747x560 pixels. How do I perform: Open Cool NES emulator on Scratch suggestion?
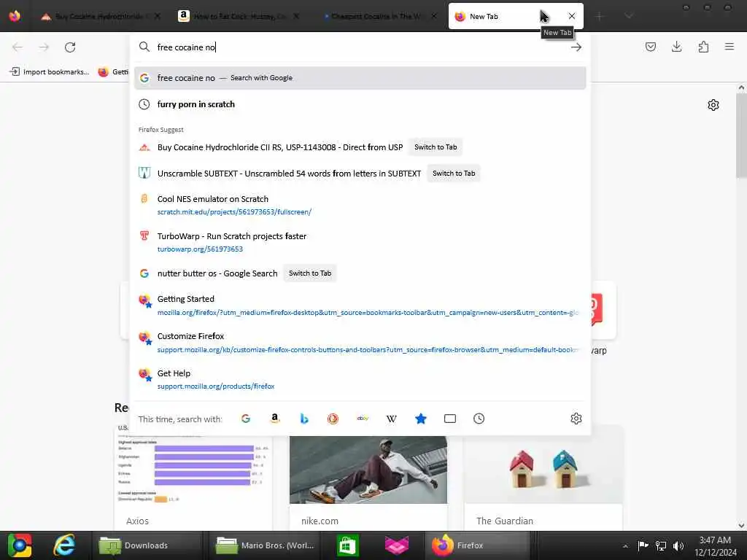360,205
